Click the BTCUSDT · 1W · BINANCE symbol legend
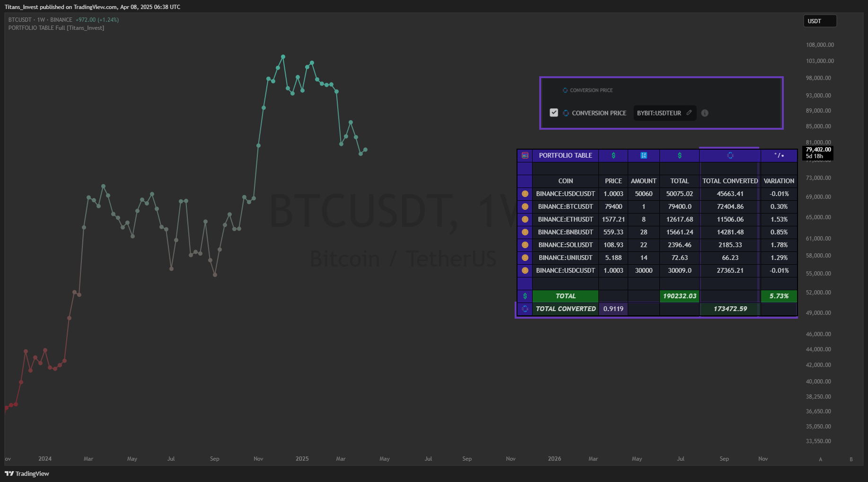This screenshot has width=868, height=482. pos(40,20)
